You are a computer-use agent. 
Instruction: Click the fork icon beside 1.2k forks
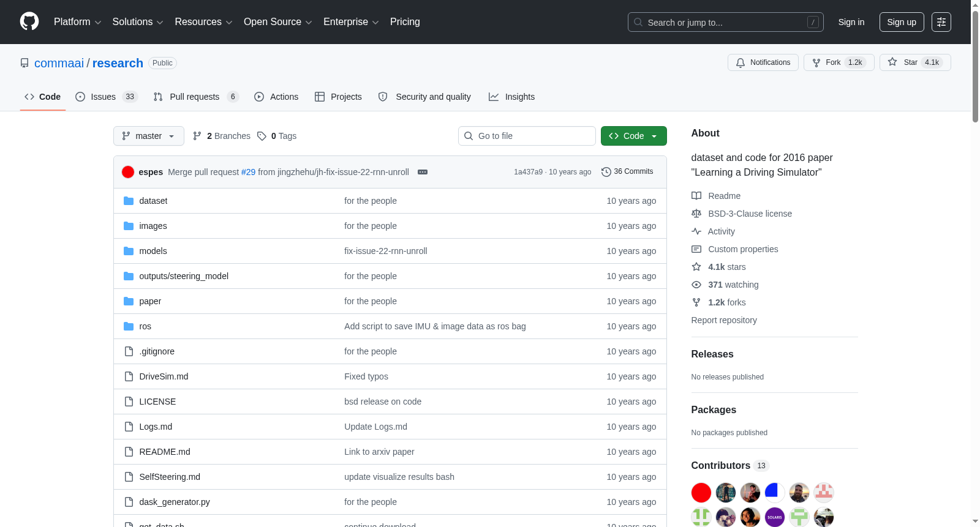(x=696, y=302)
